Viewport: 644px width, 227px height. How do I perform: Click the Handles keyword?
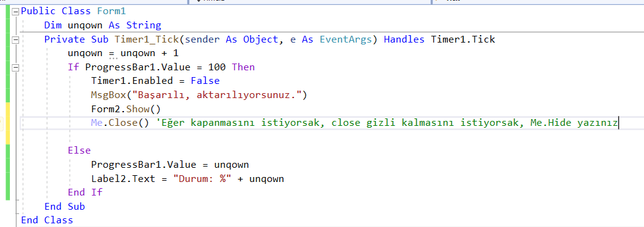[x=404, y=39]
